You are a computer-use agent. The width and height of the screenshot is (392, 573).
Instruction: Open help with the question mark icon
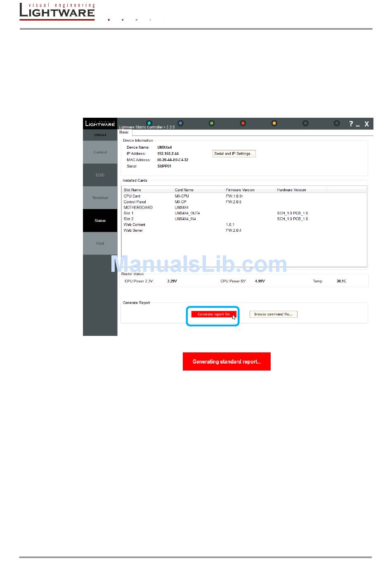point(351,124)
